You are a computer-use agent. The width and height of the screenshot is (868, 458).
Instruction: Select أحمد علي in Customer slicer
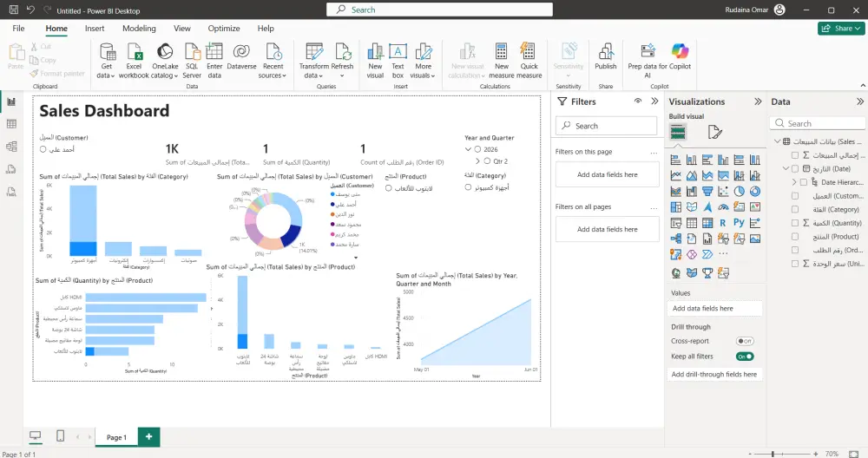coord(43,149)
